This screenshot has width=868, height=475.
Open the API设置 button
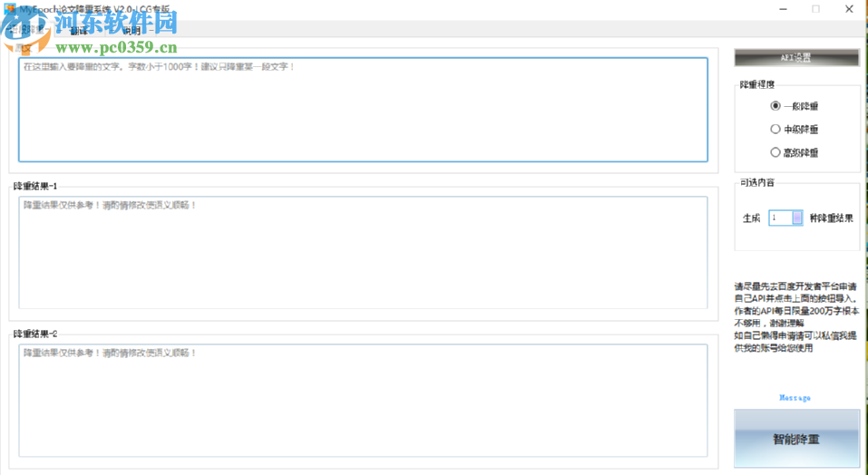(796, 57)
